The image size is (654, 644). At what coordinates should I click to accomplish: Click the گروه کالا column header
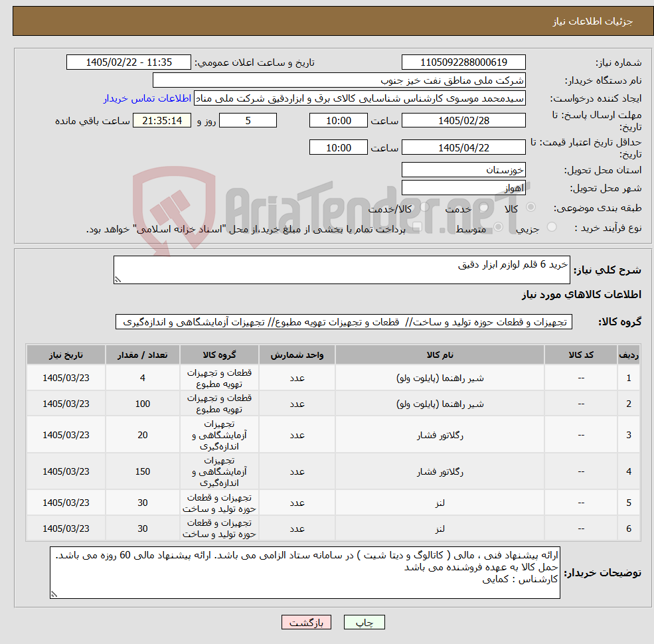pos(219,355)
